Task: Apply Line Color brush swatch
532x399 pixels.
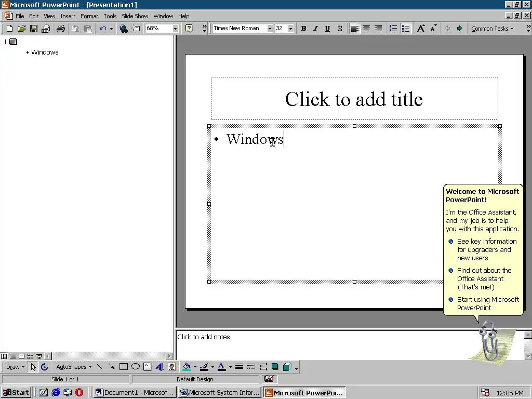Action: tap(204, 367)
